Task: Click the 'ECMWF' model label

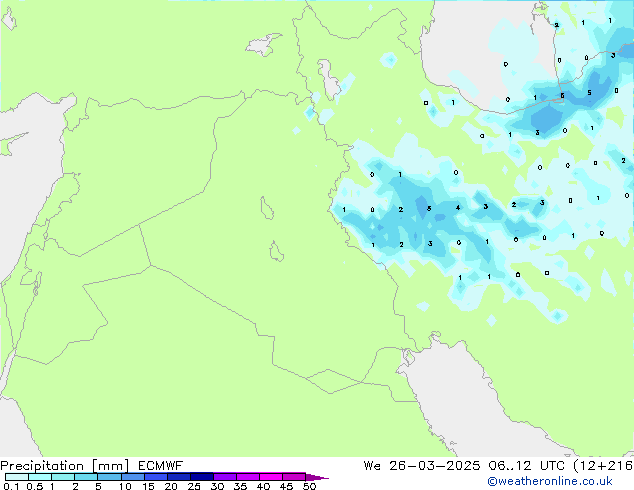Action: tap(161, 466)
